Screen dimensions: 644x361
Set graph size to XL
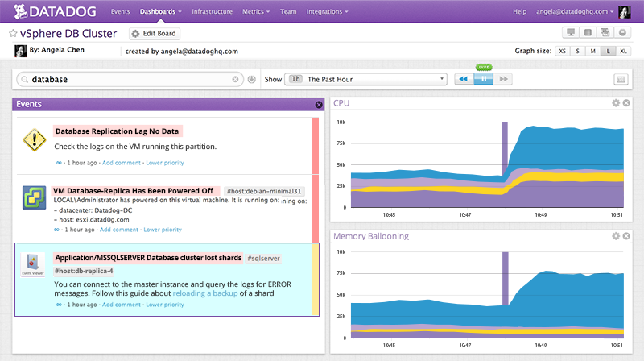(x=623, y=51)
